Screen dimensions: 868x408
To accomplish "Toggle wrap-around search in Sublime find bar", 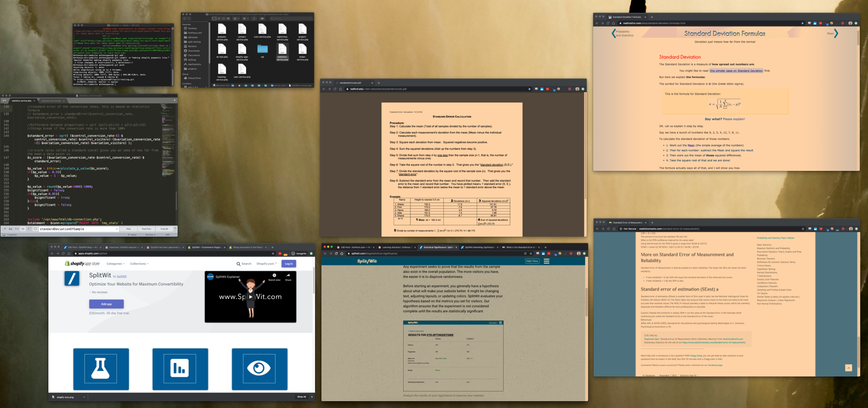I will pyautogui.click(x=23, y=229).
